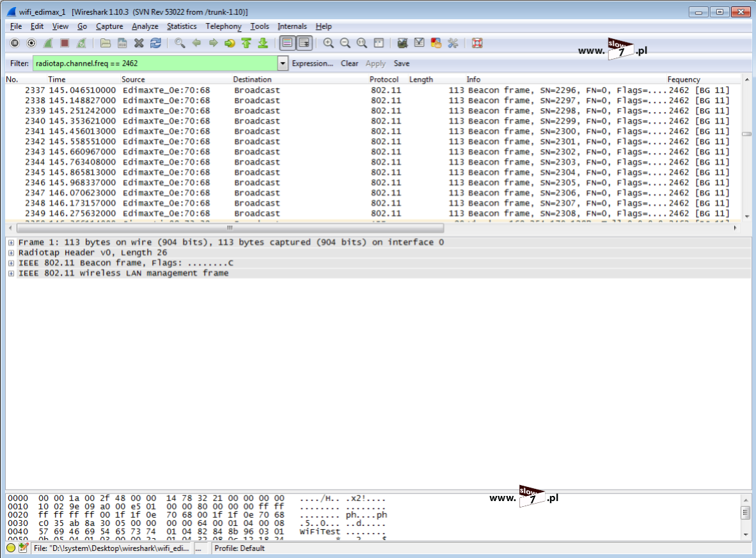Expand Radiotap Header tree node
Screen dimensions: 756x558
11,253
